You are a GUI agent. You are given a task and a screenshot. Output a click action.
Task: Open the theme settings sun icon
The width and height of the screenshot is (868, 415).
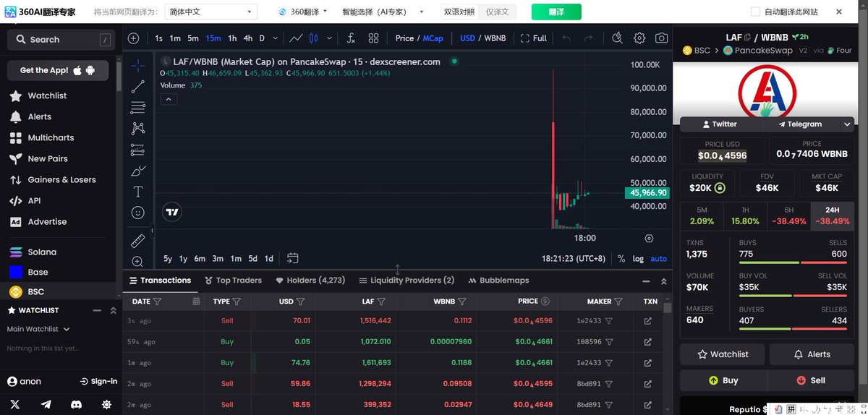click(107, 404)
